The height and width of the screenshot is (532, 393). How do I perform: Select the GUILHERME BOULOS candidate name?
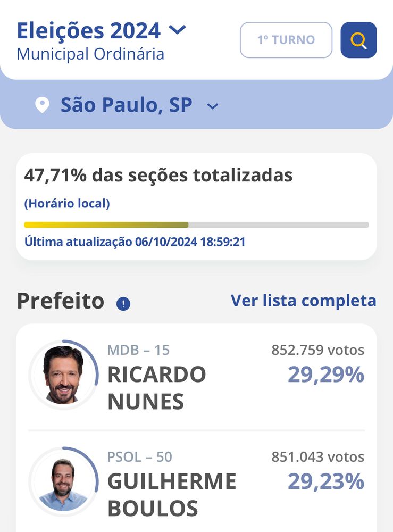172,495
